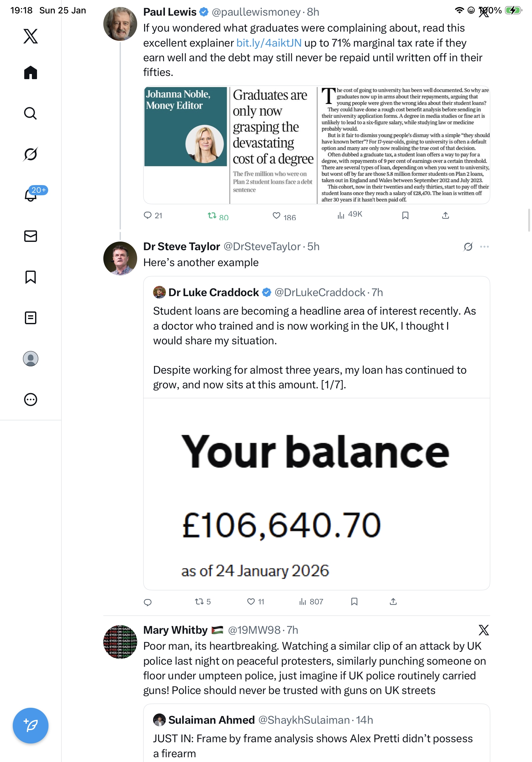Open Grok from the left sidebar
532x762 pixels.
click(31, 154)
